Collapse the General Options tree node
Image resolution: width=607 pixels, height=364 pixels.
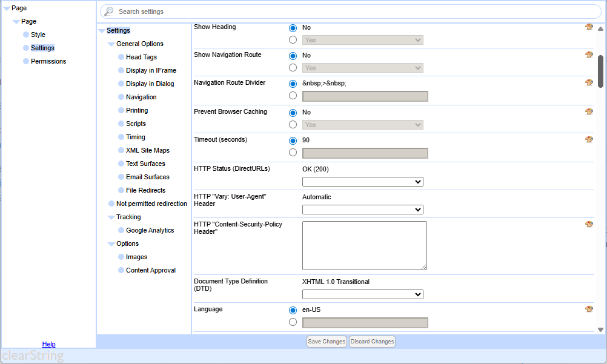tap(111, 44)
